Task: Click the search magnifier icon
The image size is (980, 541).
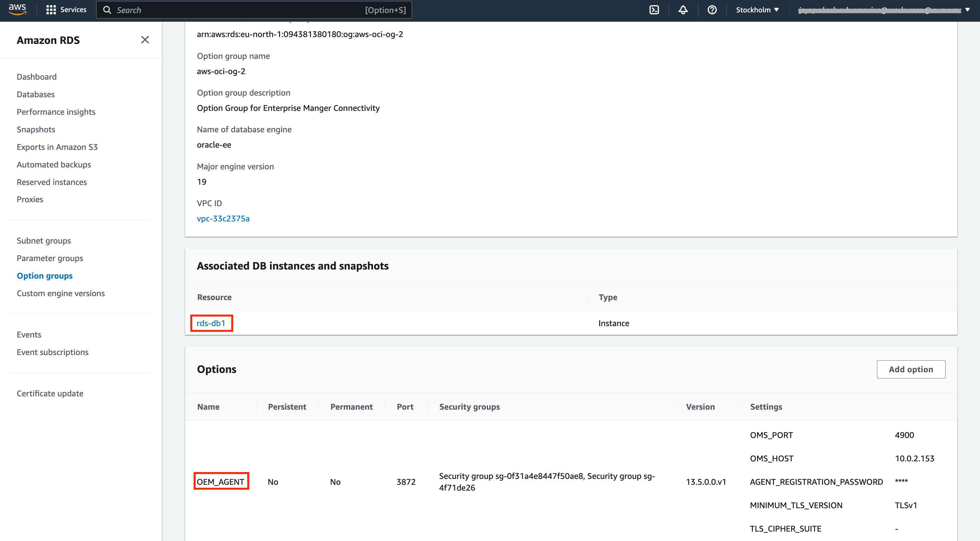Action: (x=107, y=10)
